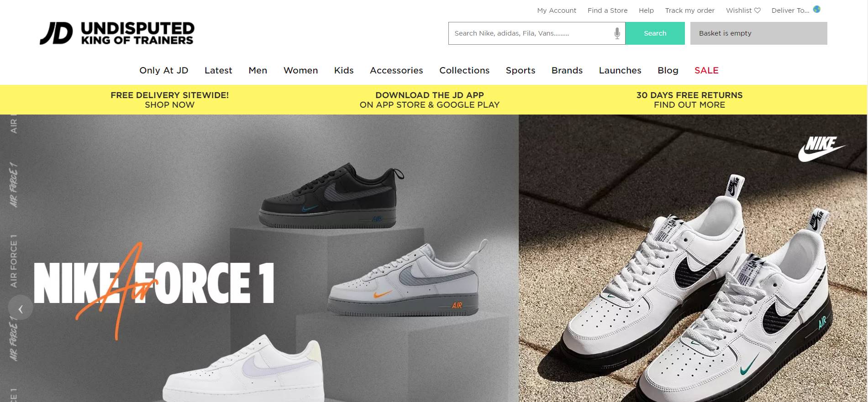
Task: Open the Brands menu
Action: coord(567,70)
